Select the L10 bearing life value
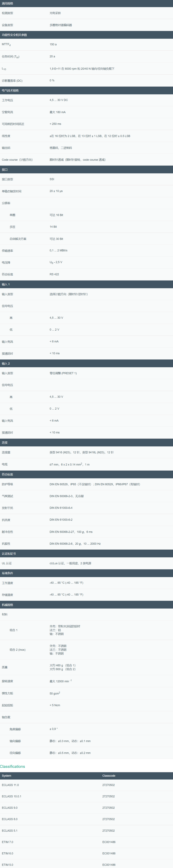Image resolution: width=173 pixels, height=868 pixels. [82, 69]
